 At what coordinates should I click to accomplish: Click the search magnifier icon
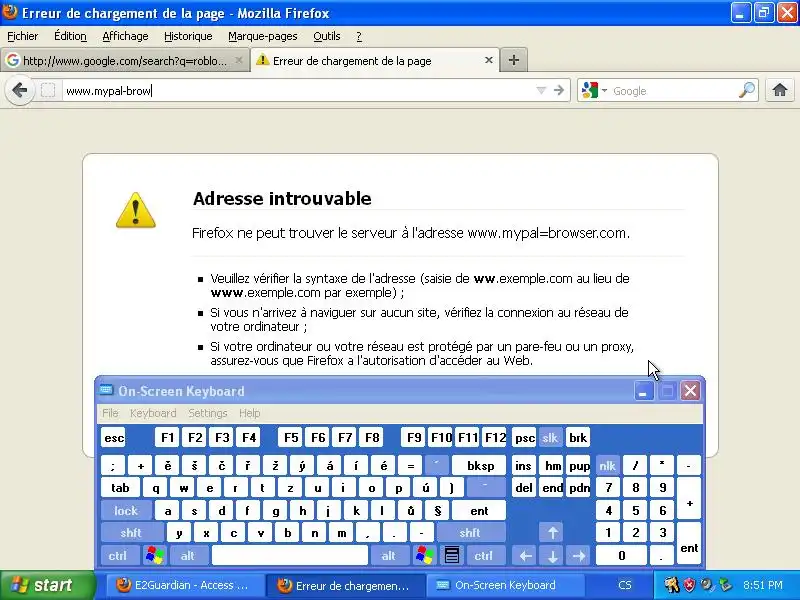pyautogui.click(x=747, y=90)
